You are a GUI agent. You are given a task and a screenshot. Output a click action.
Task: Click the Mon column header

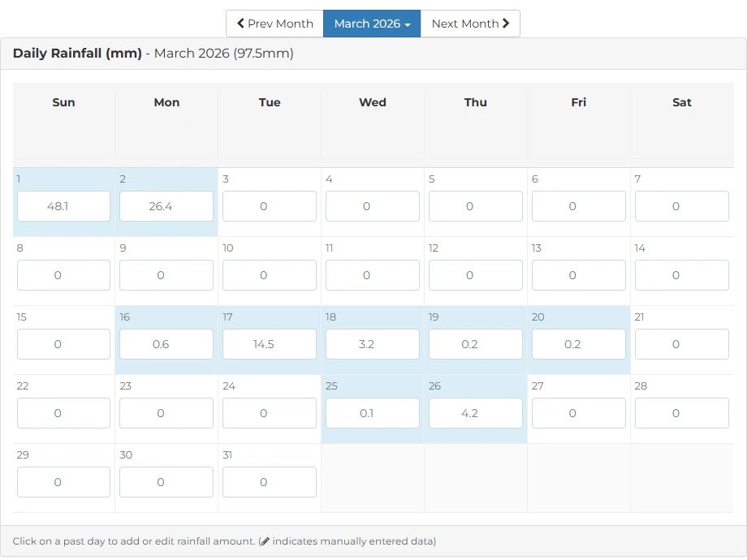click(166, 102)
